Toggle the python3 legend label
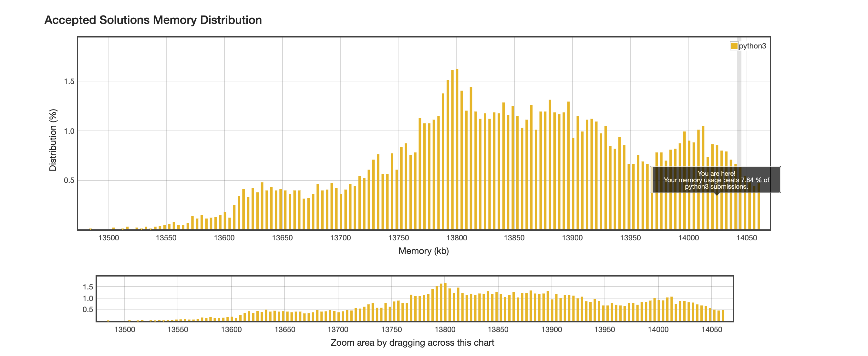 (752, 46)
